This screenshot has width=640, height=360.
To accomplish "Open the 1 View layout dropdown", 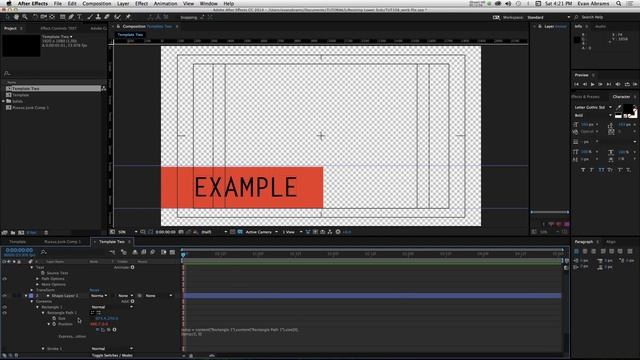I will pyautogui.click(x=292, y=232).
